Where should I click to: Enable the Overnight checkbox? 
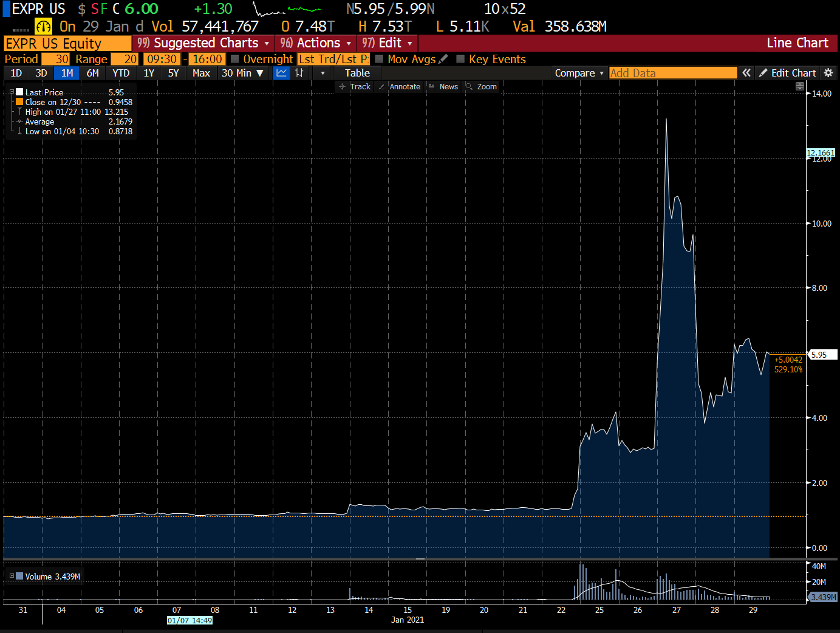235,59
